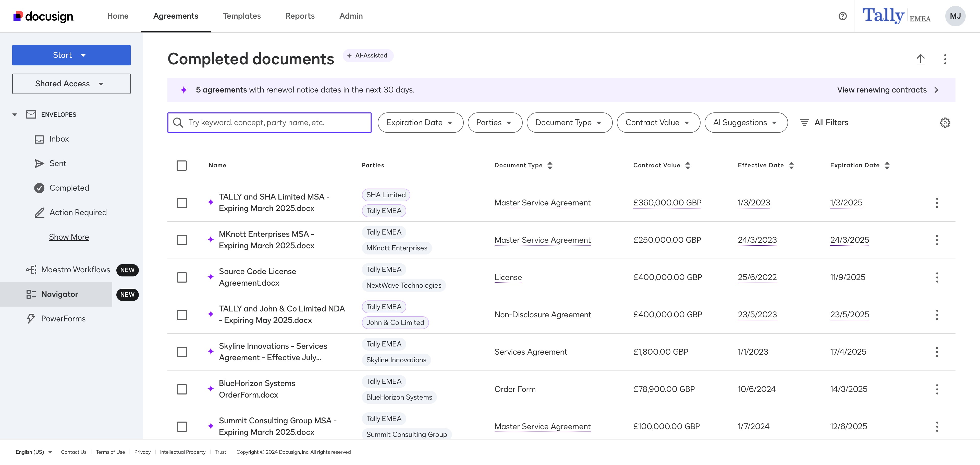Switch to the Templates tab
This screenshot has height=465, width=980.
pos(242,16)
